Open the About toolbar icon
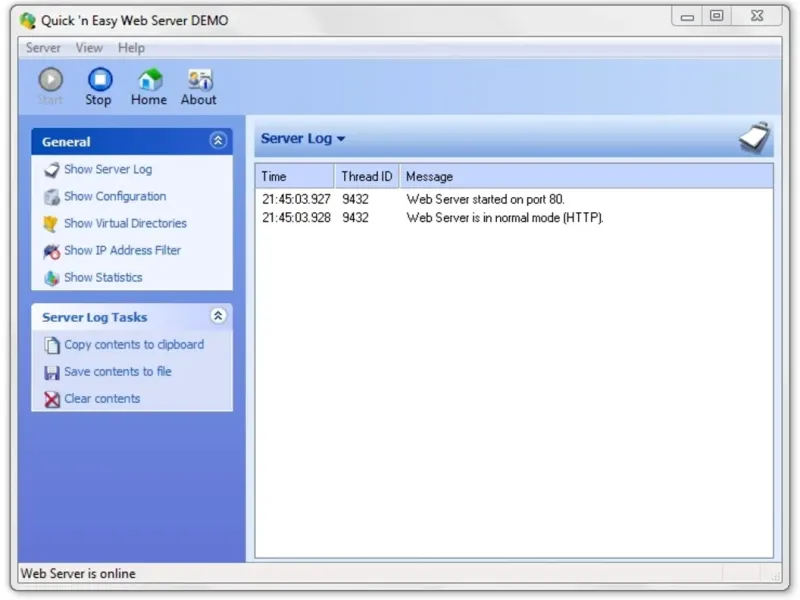 click(199, 80)
